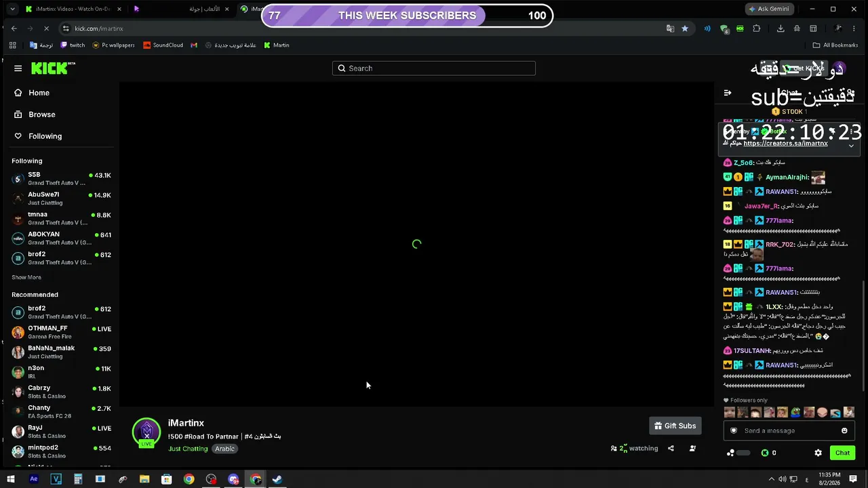Open the Martin bookmark
The height and width of the screenshot is (488, 868).
[277, 45]
